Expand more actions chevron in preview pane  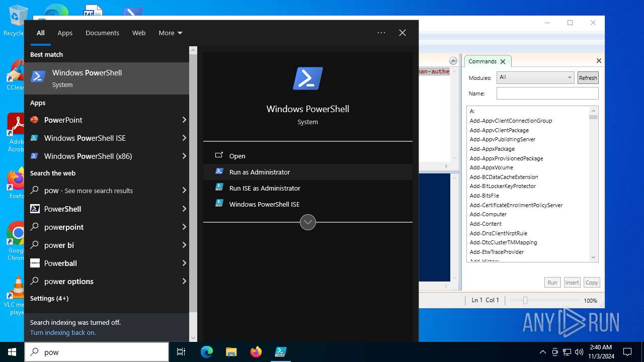[307, 222]
